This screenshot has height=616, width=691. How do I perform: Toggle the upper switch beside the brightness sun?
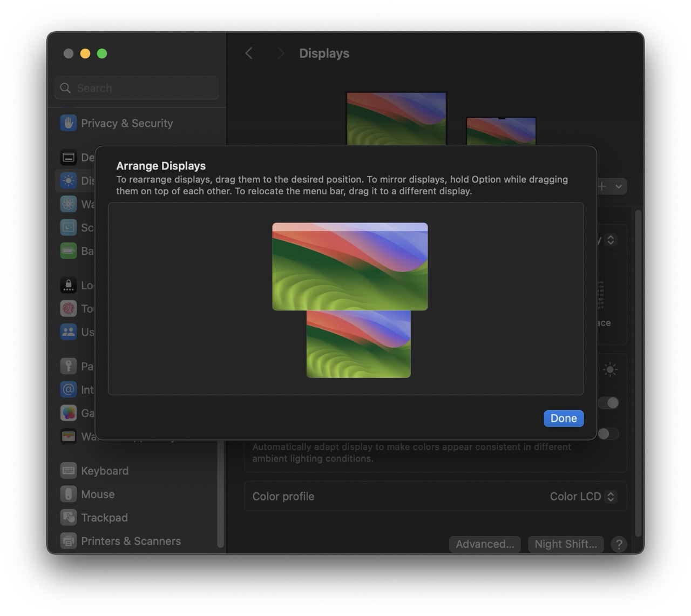609,403
